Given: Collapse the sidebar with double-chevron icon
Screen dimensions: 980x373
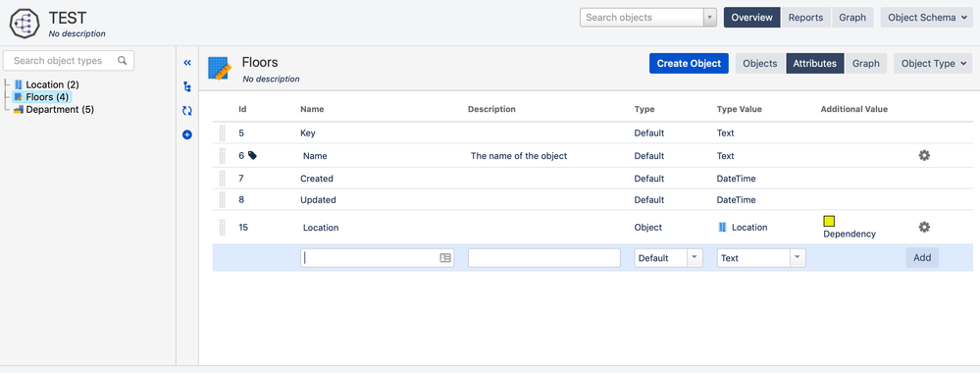Looking at the screenshot, I should (x=186, y=63).
